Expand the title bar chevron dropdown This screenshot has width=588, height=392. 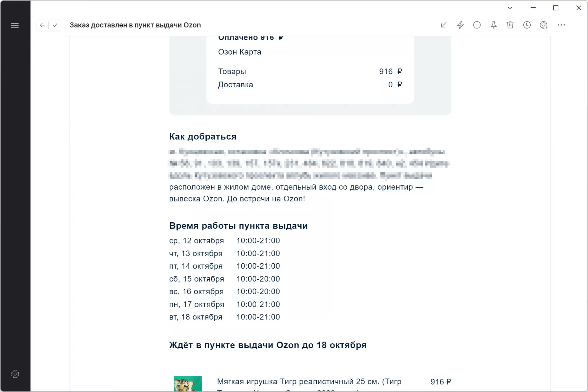click(510, 8)
